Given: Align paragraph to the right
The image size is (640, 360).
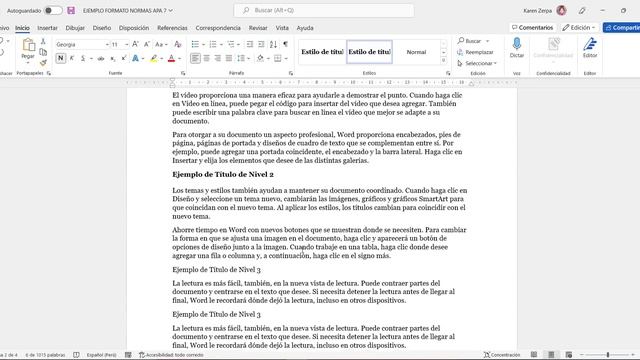Looking at the screenshot, I should click(218, 59).
